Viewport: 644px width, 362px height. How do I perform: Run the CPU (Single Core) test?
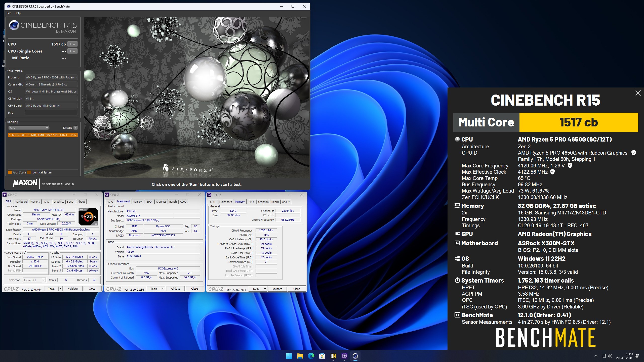(x=72, y=51)
